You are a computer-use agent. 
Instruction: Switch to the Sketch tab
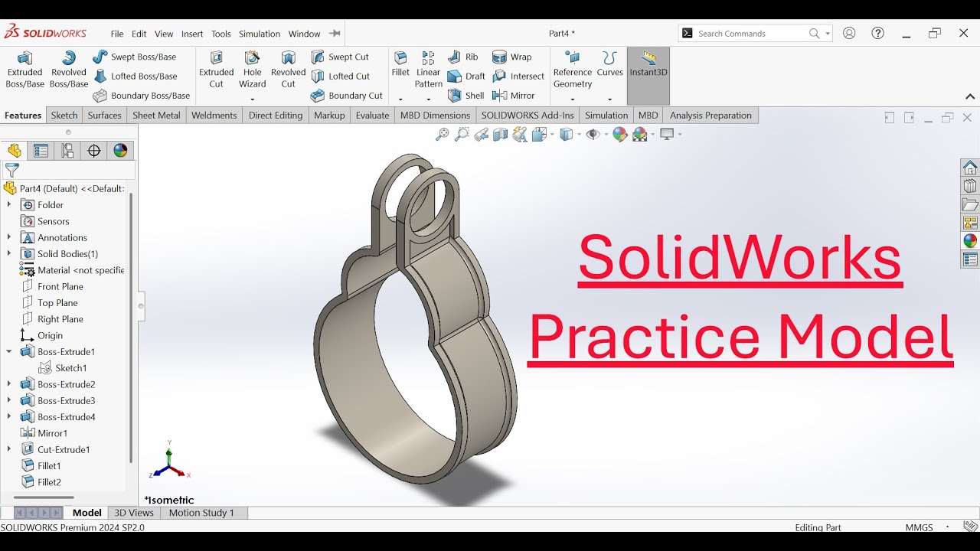(64, 116)
